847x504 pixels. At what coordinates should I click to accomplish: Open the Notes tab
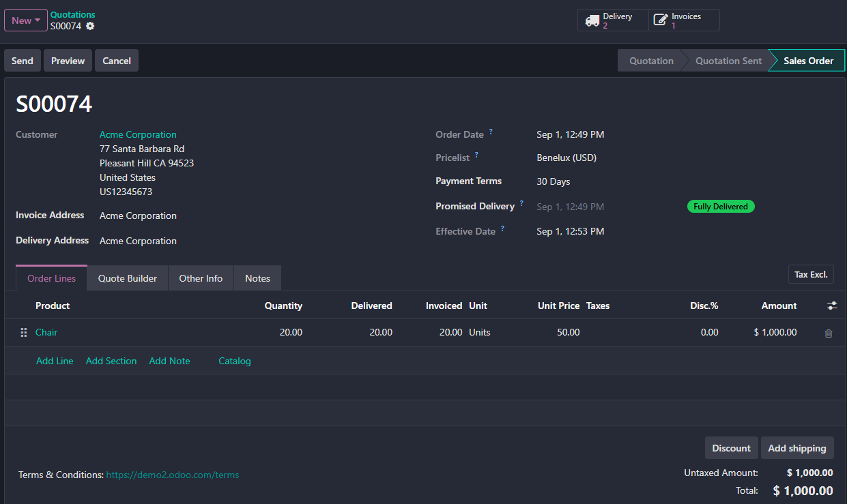point(257,278)
